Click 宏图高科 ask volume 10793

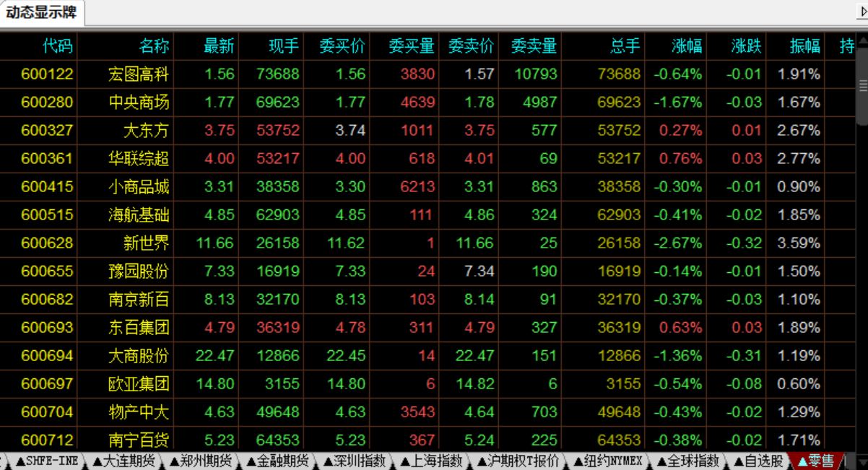[x=535, y=74]
